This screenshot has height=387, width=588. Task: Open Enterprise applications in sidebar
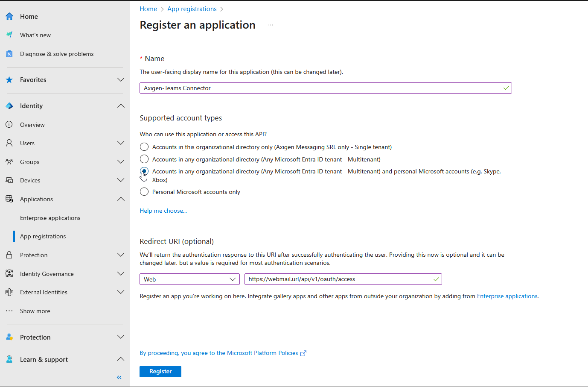click(x=50, y=218)
